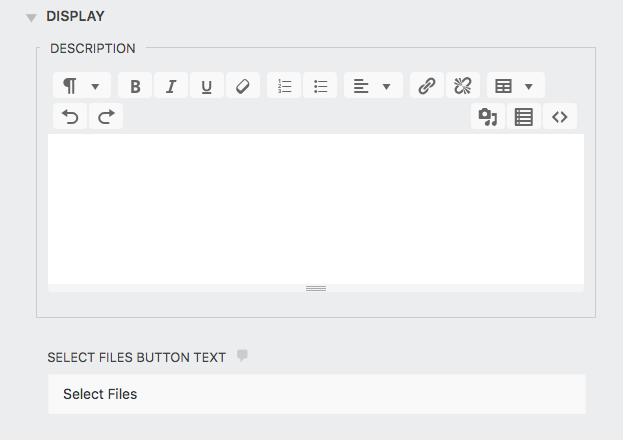This screenshot has width=623, height=440.
Task: Click the remove link icon
Action: [x=463, y=85]
